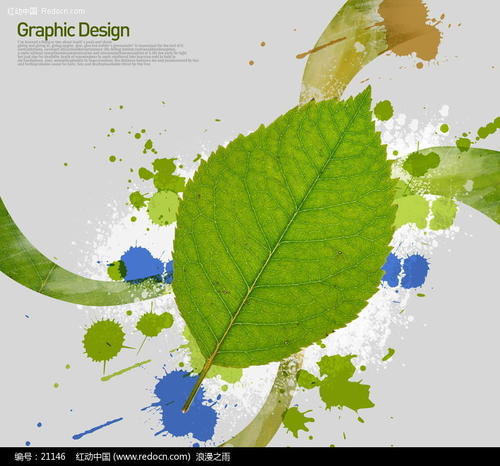Click the www.redocn.com link in footer
Image resolution: width=500 pixels, height=466 pixels.
click(x=152, y=456)
